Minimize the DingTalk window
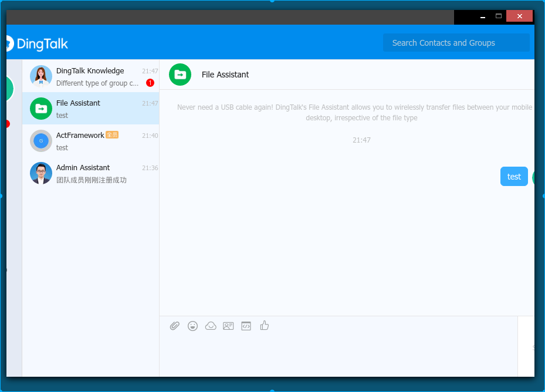 [483, 16]
